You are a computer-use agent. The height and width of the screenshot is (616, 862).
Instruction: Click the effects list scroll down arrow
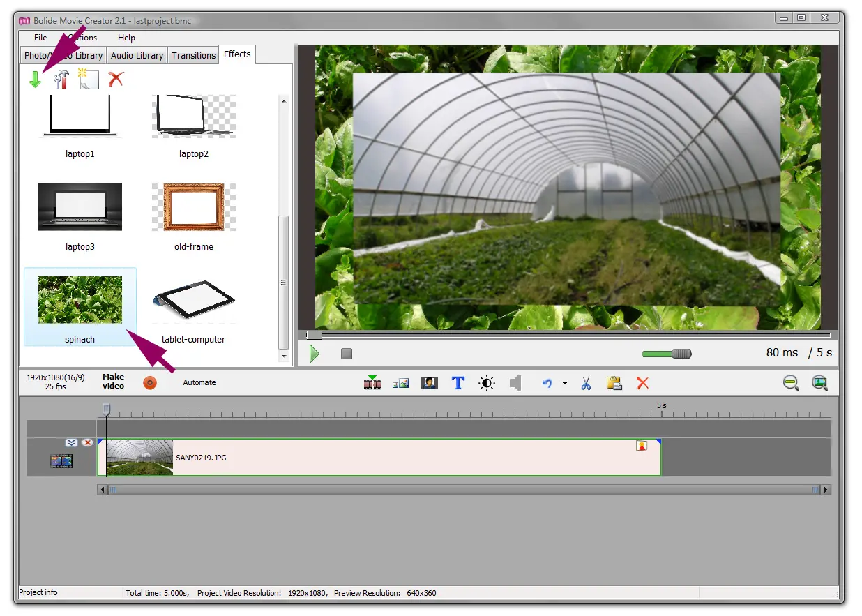click(x=283, y=356)
